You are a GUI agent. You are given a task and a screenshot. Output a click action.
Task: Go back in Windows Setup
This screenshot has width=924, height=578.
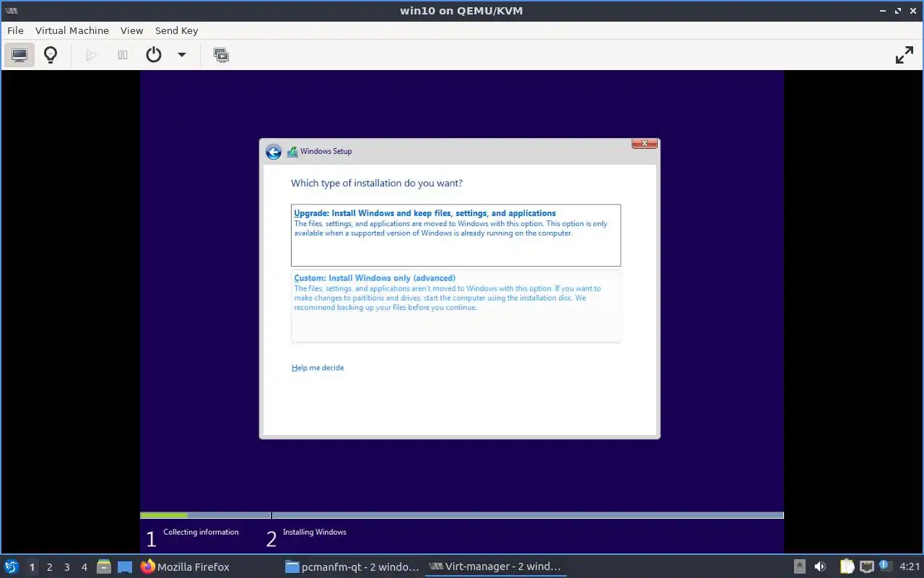(x=274, y=152)
